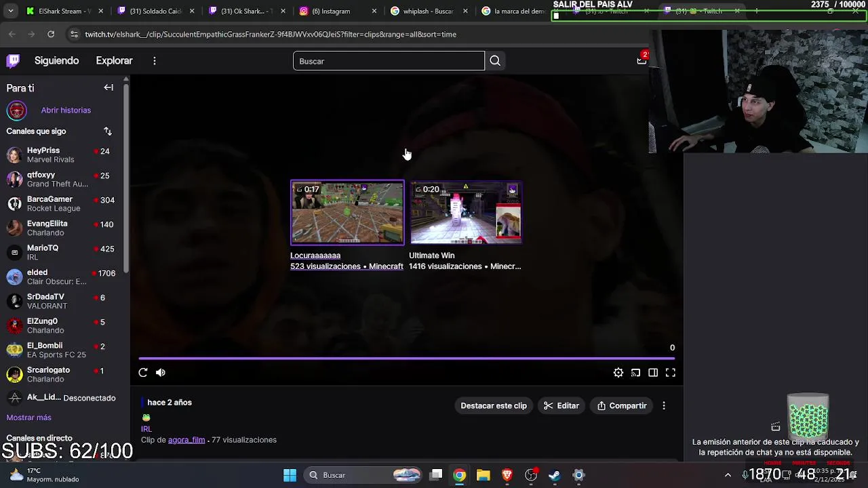Open the three-dot menu next to Explorar
This screenshot has width=868, height=488.
coord(155,61)
